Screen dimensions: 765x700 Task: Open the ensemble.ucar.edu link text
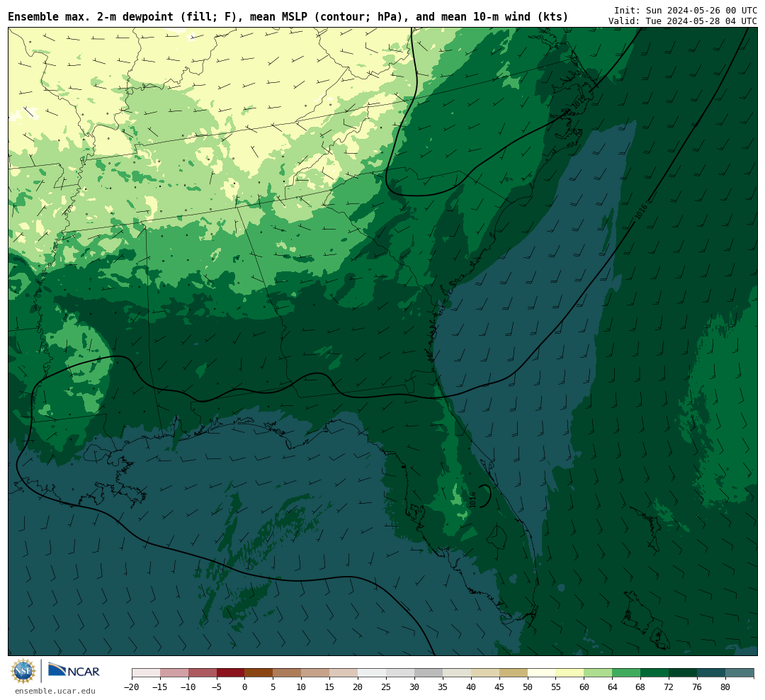click(55, 691)
